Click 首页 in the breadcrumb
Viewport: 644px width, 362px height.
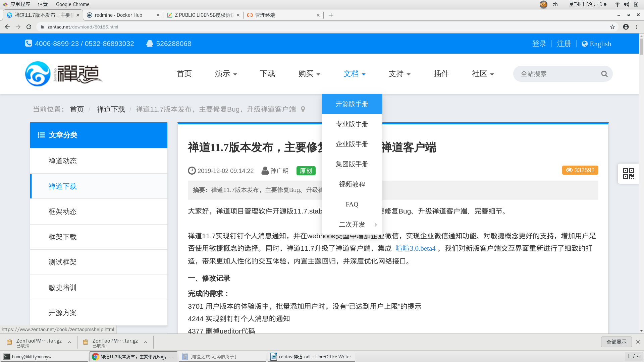(x=77, y=109)
